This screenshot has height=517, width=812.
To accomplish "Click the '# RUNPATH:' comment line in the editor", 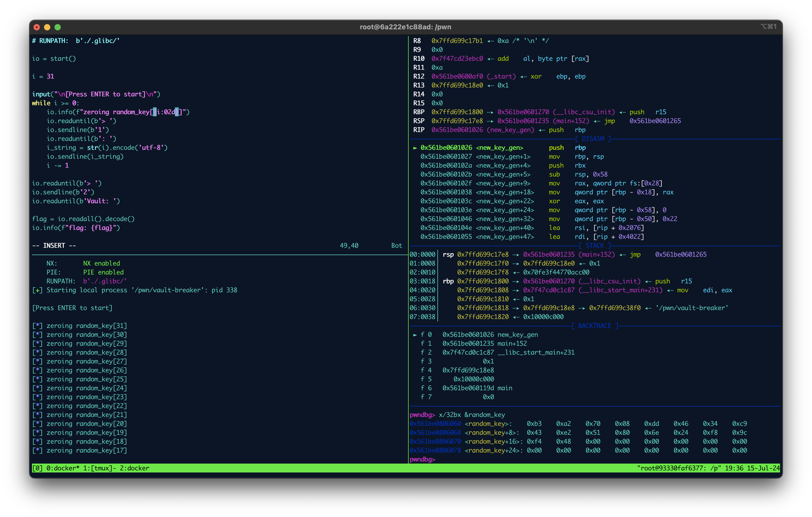I will (76, 41).
